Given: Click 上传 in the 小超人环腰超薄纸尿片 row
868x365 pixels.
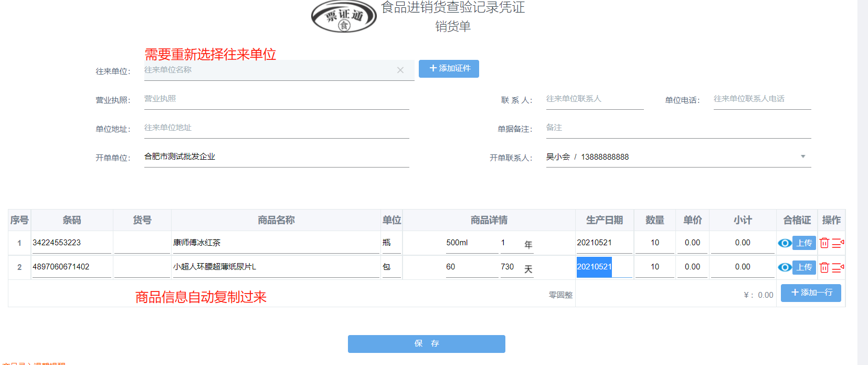Looking at the screenshot, I should (804, 267).
